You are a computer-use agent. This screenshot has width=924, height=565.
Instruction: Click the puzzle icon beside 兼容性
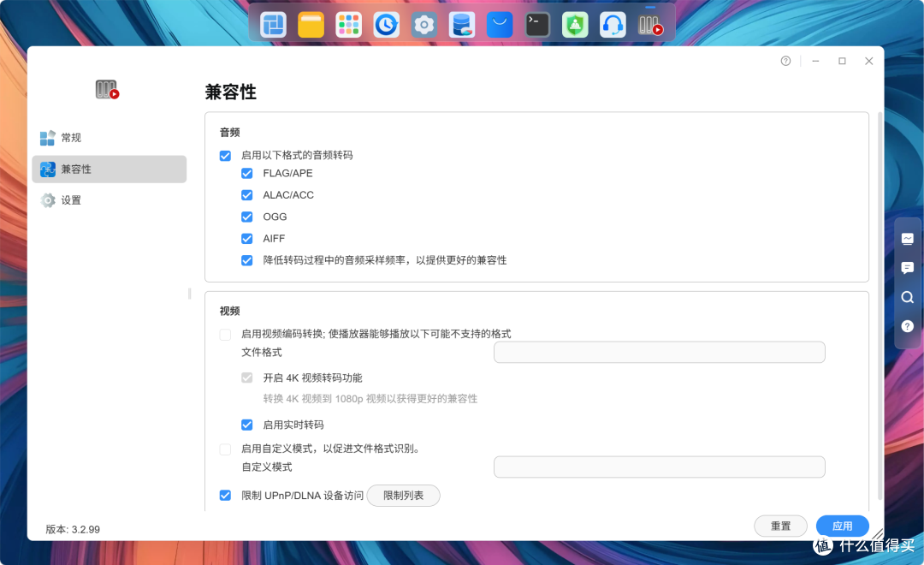(48, 169)
